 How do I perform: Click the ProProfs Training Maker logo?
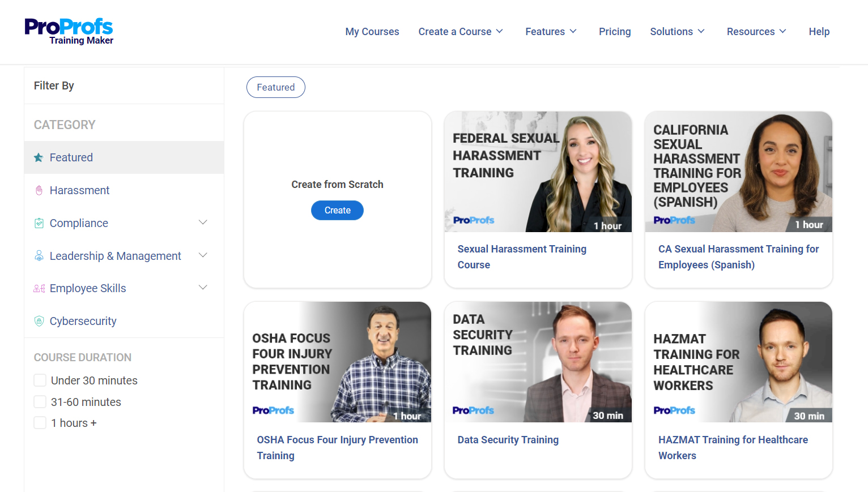pos(69,32)
